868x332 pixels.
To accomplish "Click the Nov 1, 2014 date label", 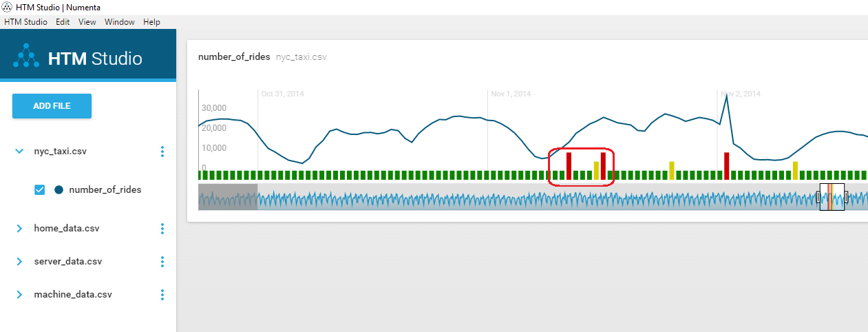I will click(x=511, y=93).
